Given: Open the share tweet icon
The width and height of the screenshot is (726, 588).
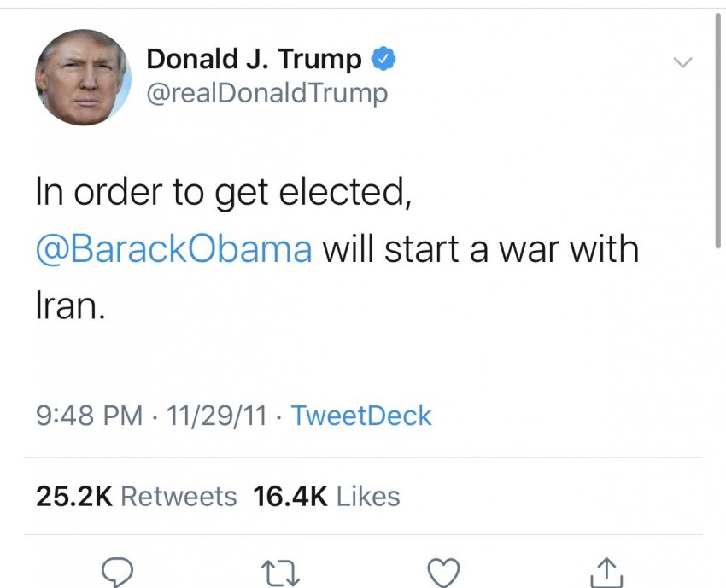Looking at the screenshot, I should (x=605, y=573).
